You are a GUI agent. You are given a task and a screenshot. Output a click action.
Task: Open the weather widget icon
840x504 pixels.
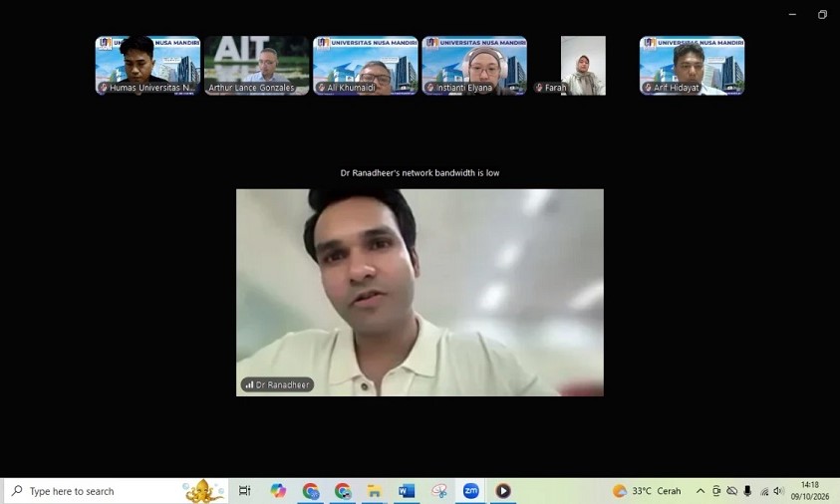click(x=619, y=491)
